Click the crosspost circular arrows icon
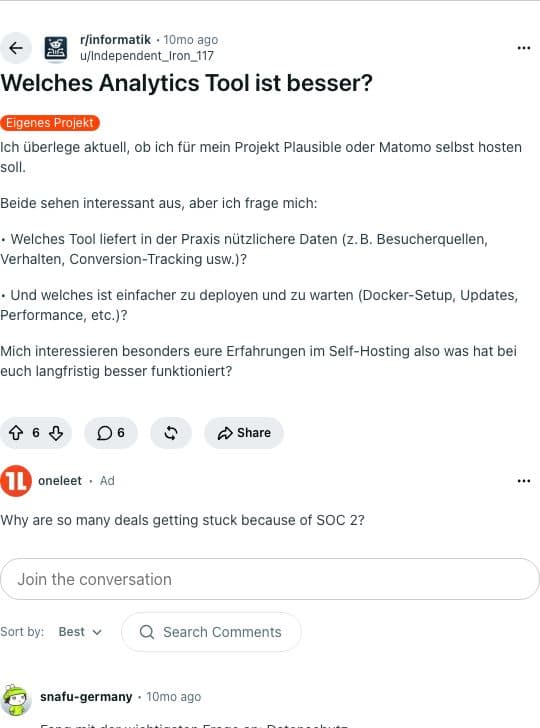The image size is (540, 728). pyautogui.click(x=171, y=433)
